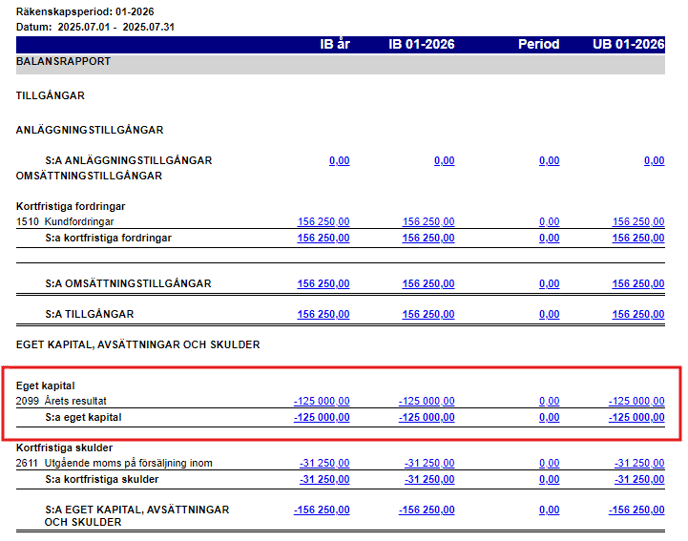688x541 pixels.
Task: Open IB år amount for 2611 Utgående moms
Action: pos(325,463)
